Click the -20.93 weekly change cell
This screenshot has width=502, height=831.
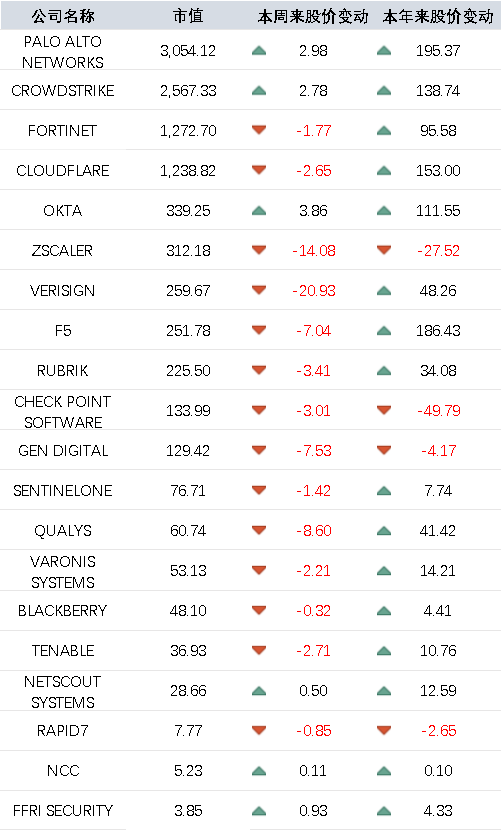(x=314, y=290)
